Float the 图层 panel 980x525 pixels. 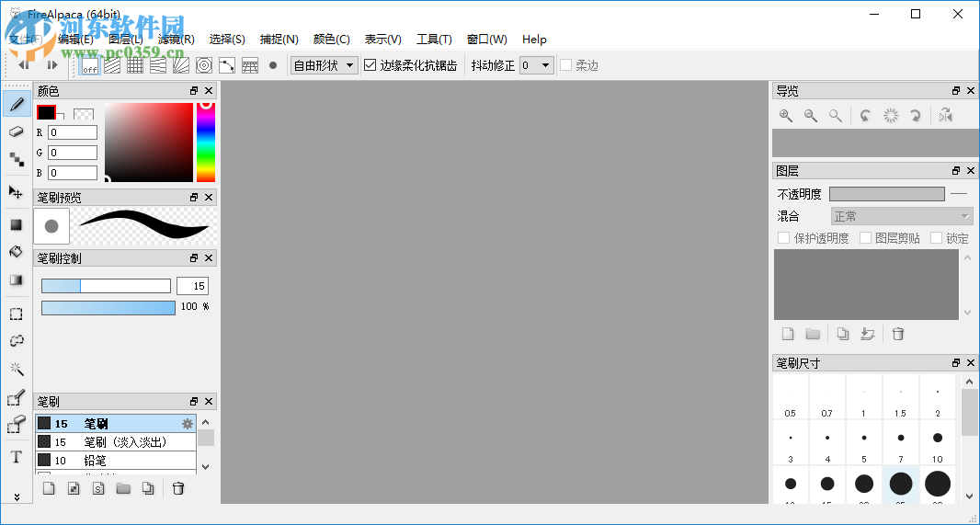955,170
